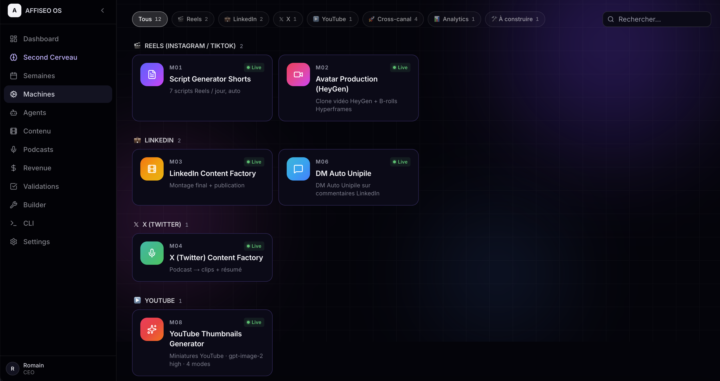Image resolution: width=720 pixels, height=381 pixels.
Task: Go to Second Cerveau section
Action: tap(58, 57)
